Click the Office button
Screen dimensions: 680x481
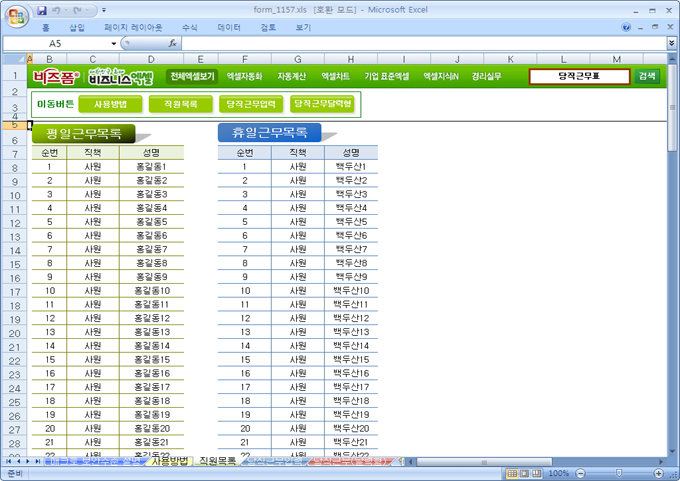(x=16, y=14)
